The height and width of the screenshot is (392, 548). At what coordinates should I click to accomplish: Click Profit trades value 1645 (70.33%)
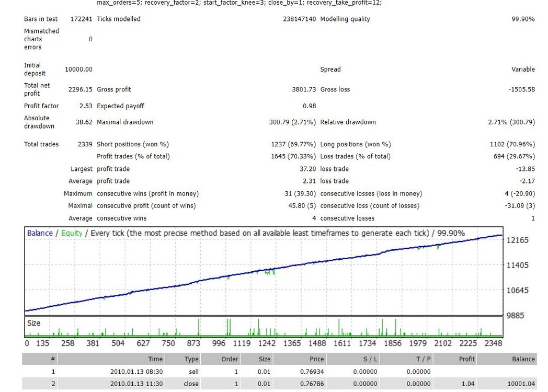coord(293,156)
